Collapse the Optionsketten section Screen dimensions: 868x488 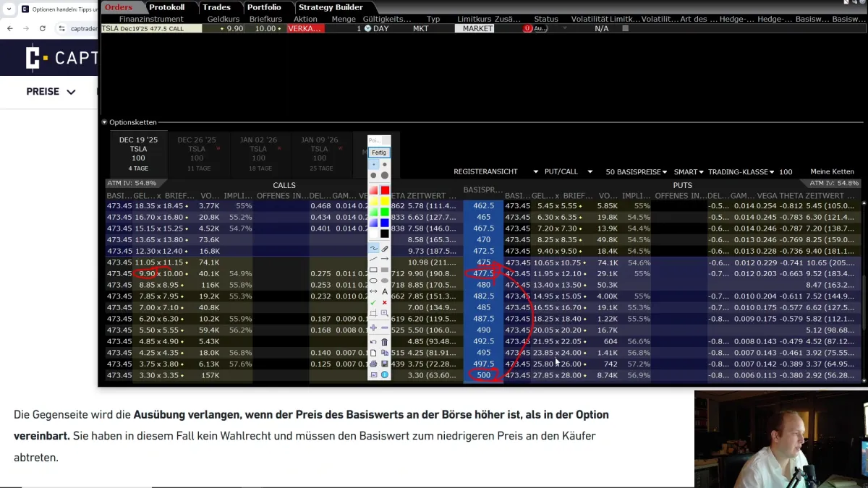coord(103,121)
